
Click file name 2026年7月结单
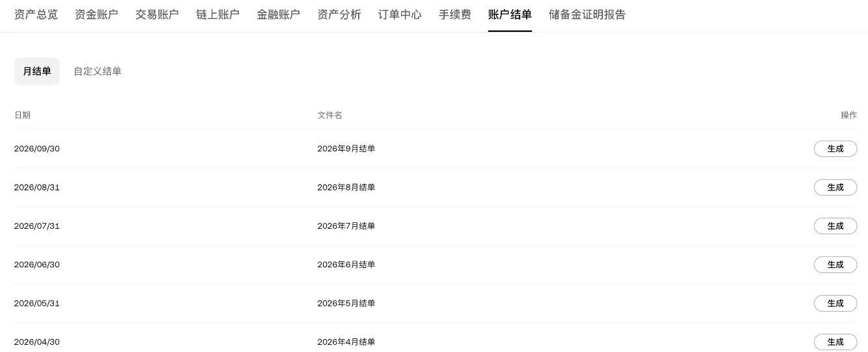(346, 226)
